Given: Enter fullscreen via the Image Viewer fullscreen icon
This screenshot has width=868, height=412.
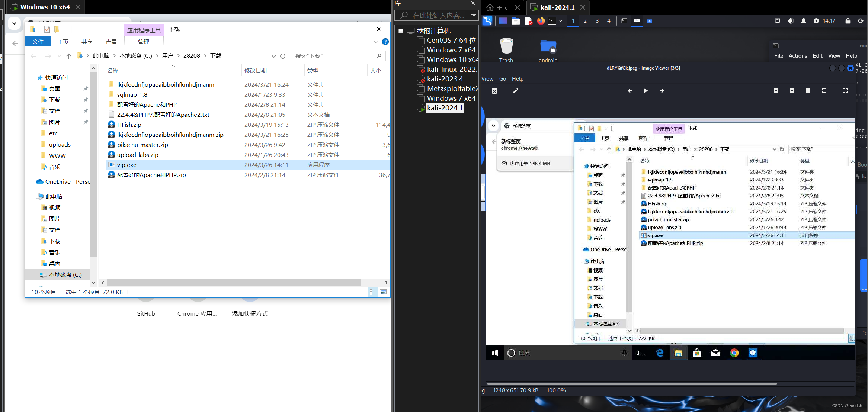Looking at the screenshot, I should (845, 91).
